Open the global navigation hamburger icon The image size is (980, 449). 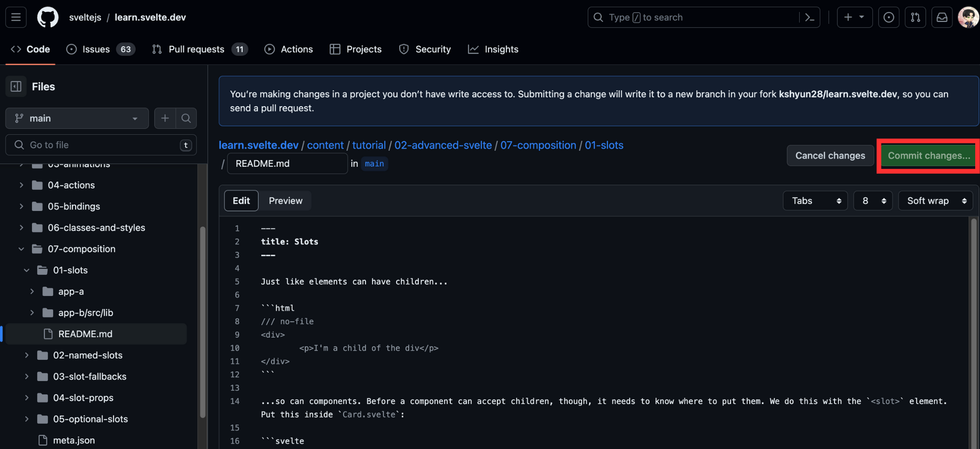coord(15,17)
